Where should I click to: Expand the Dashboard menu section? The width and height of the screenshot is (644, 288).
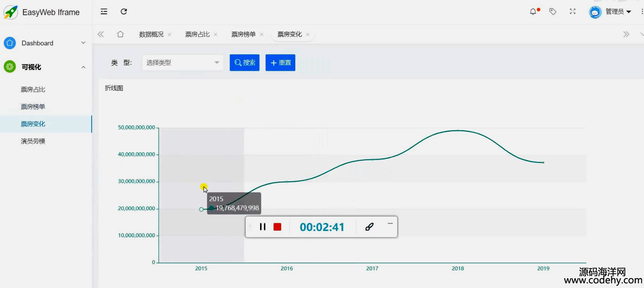click(45, 43)
